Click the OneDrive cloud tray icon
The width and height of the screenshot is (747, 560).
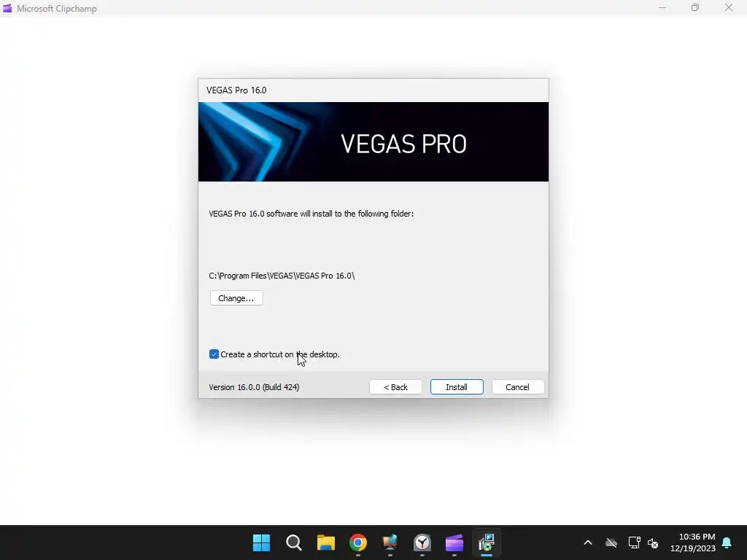coord(611,542)
